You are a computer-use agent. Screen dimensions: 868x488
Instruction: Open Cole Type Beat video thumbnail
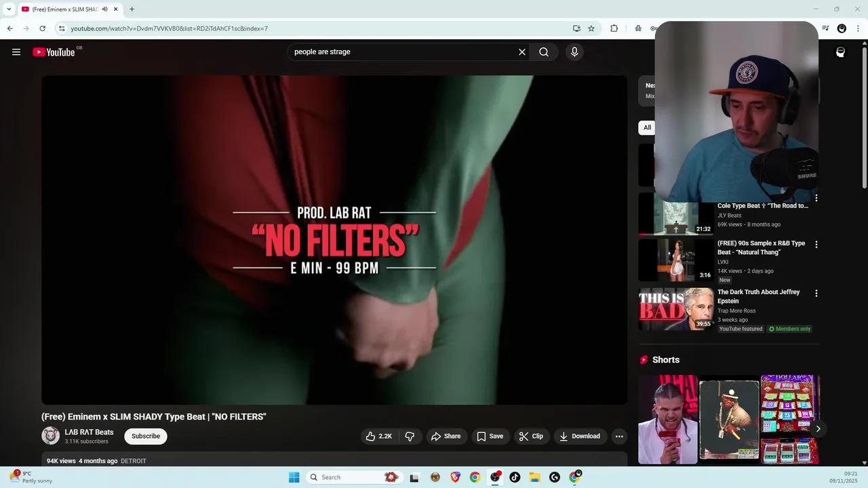coord(676,213)
